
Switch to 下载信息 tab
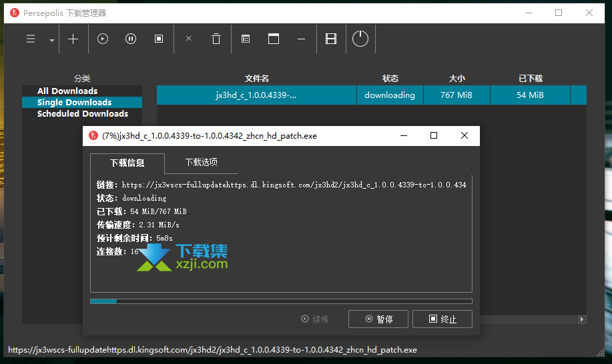(x=127, y=163)
